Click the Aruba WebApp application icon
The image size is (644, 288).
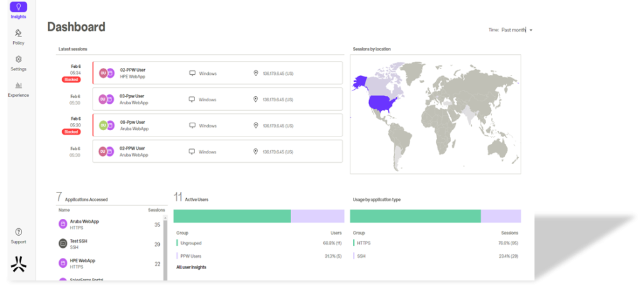point(63,224)
